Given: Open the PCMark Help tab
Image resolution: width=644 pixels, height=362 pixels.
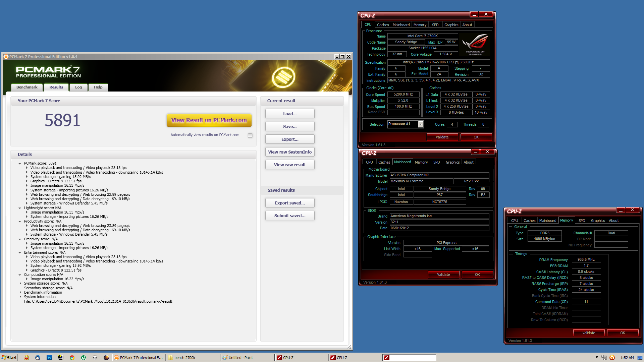Looking at the screenshot, I should 98,87.
